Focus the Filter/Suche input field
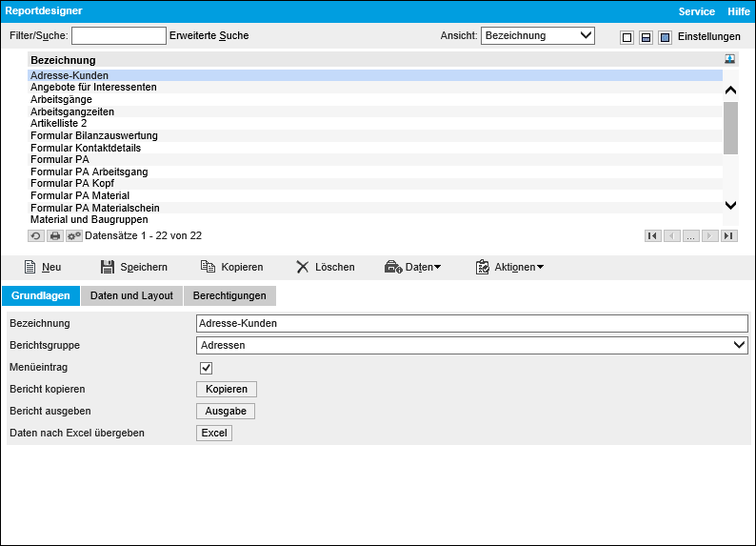 coord(119,35)
